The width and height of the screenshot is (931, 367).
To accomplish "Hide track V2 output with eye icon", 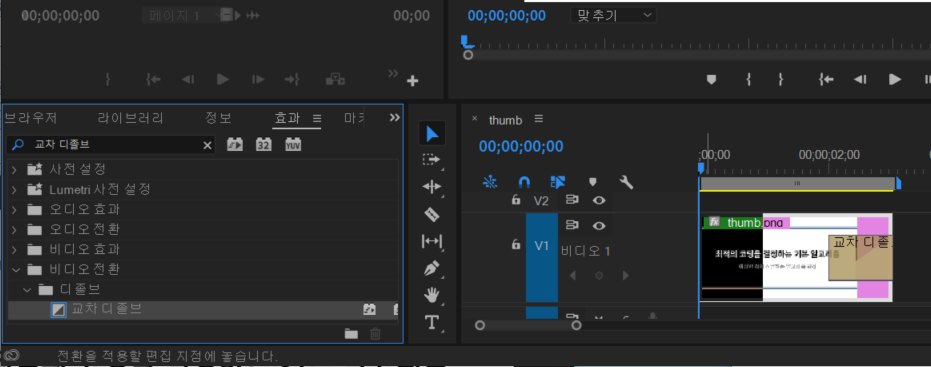I will 599,200.
